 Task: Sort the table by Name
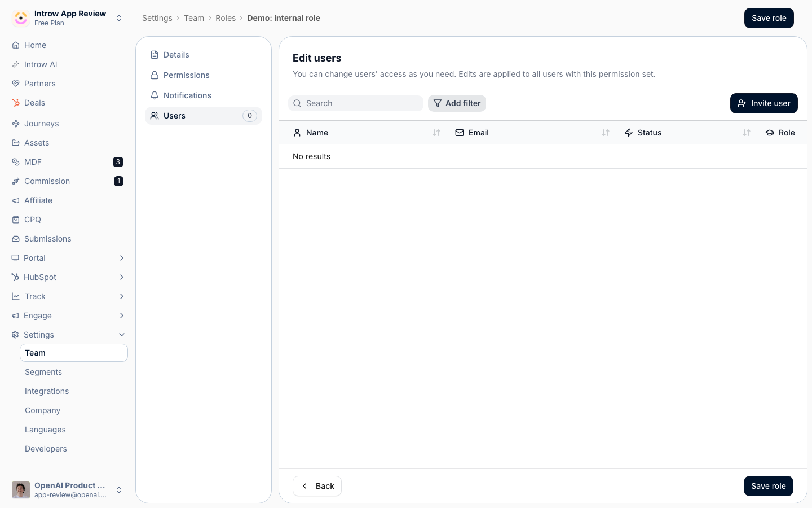(436, 133)
